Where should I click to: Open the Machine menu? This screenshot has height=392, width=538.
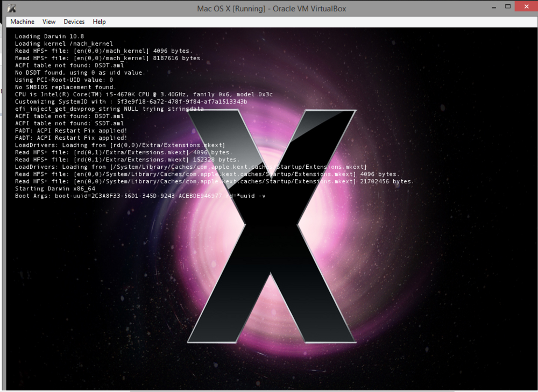pyautogui.click(x=22, y=22)
